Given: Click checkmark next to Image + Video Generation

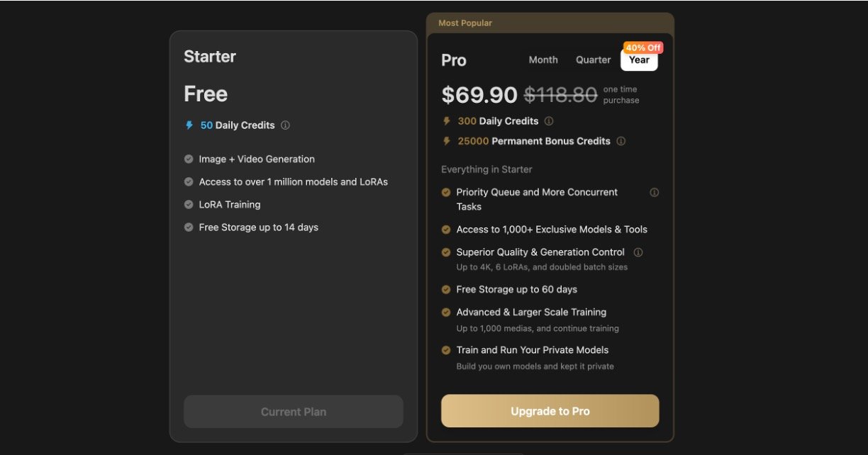Looking at the screenshot, I should click(x=189, y=159).
